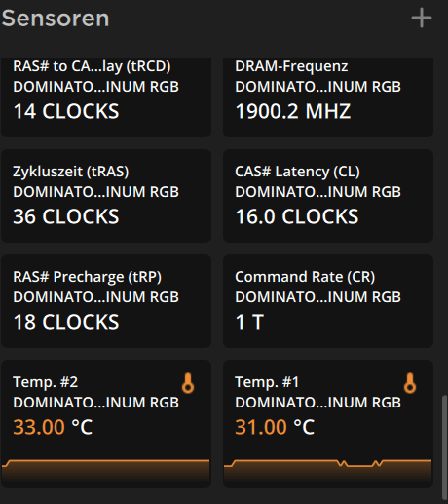Select the DRAM-Frequenz sensor tile
Image resolution: width=448 pixels, height=504 pixels.
[x=328, y=97]
